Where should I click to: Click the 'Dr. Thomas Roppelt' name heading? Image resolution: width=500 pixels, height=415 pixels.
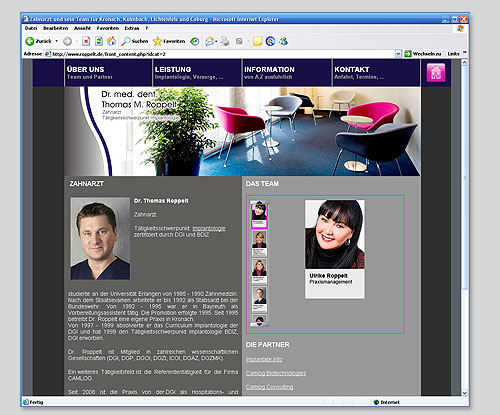pyautogui.click(x=161, y=201)
